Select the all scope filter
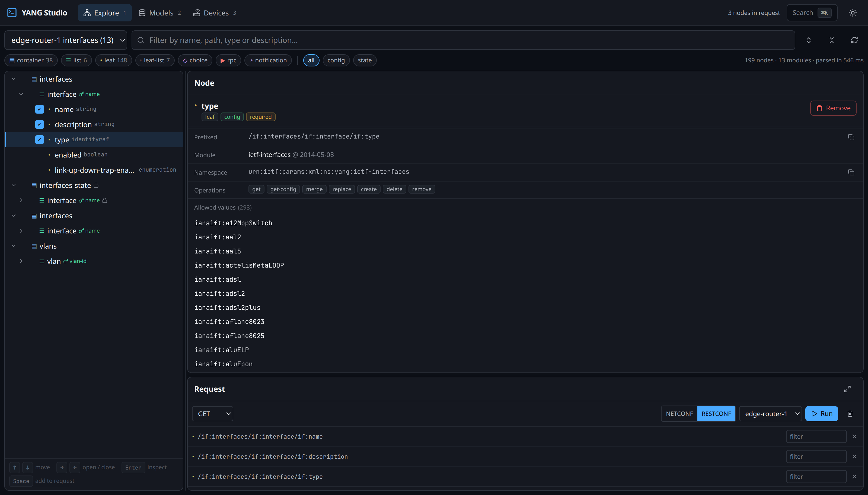Image resolution: width=868 pixels, height=495 pixels. pos(311,60)
